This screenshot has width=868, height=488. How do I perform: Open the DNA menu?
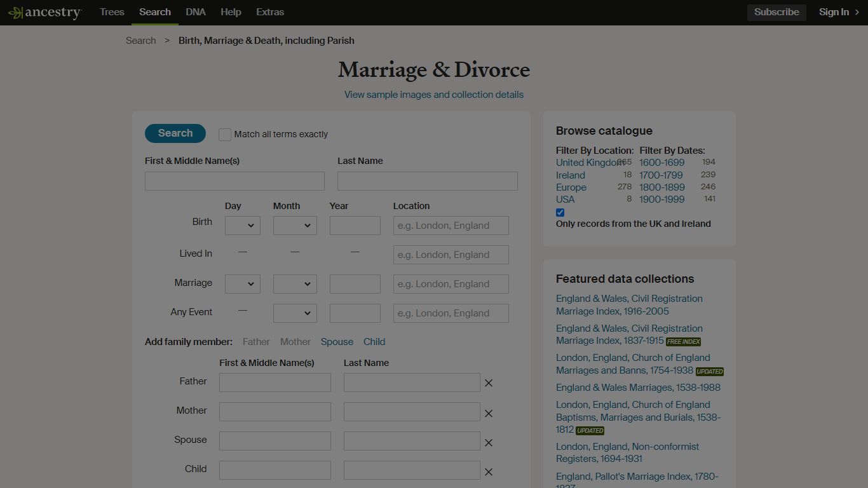pyautogui.click(x=196, y=12)
